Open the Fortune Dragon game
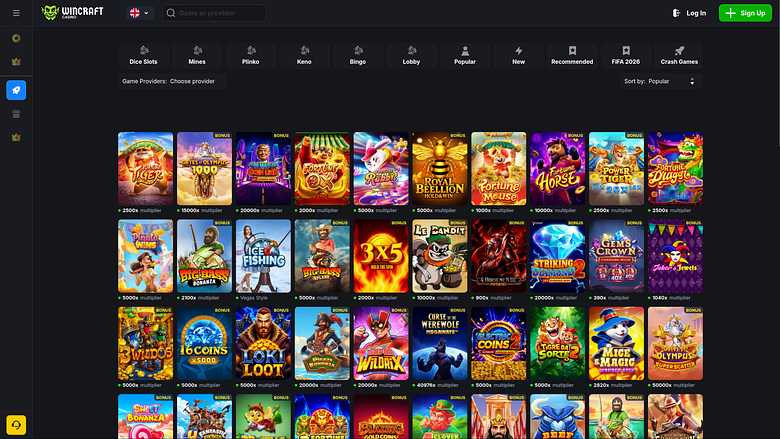 [676, 169]
